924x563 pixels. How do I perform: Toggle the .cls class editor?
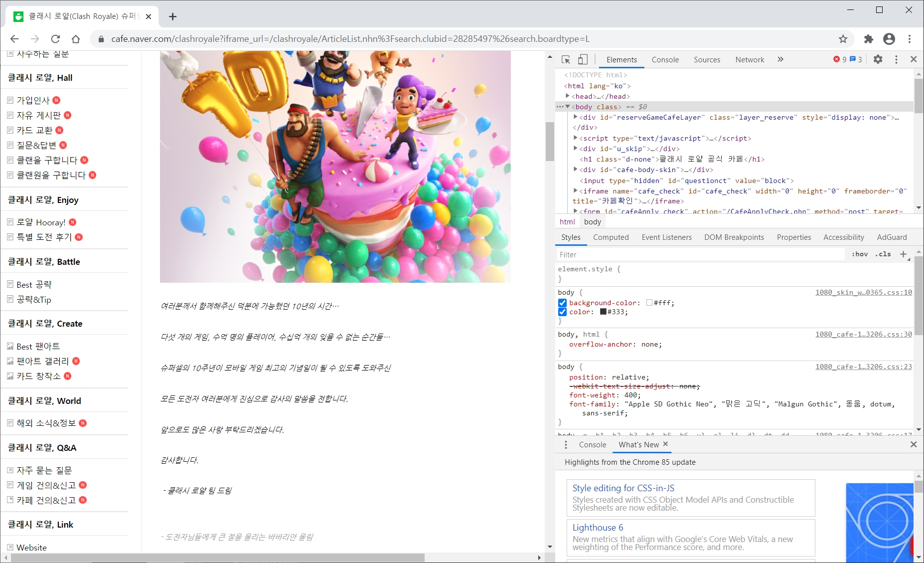(883, 254)
